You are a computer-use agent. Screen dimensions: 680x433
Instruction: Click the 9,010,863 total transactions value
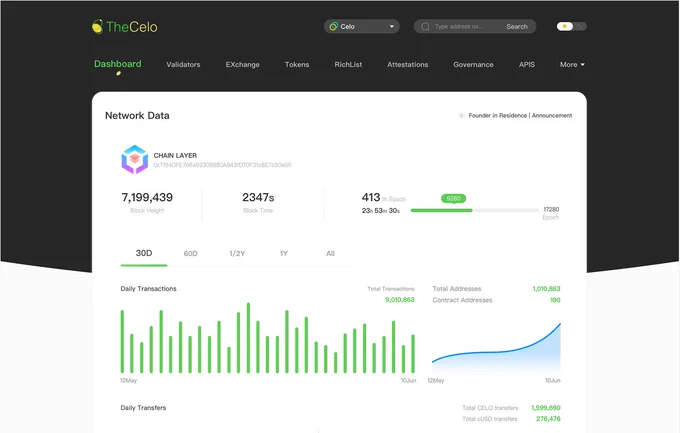pyautogui.click(x=399, y=300)
